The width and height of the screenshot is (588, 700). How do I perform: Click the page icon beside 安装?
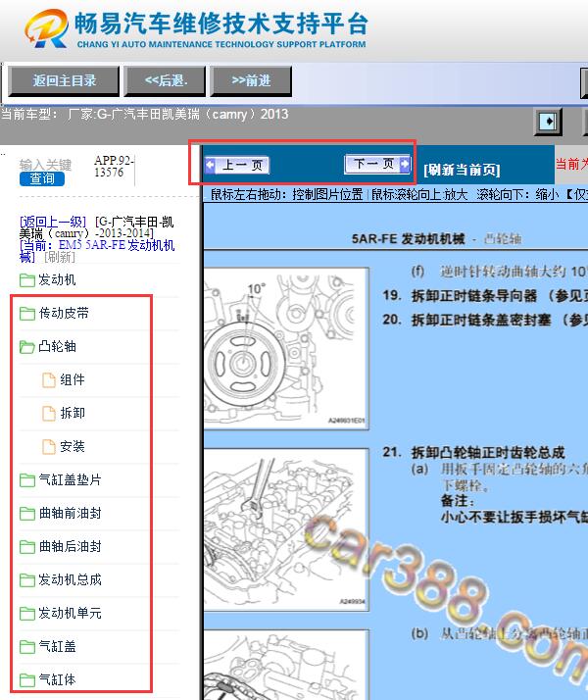click(49, 446)
